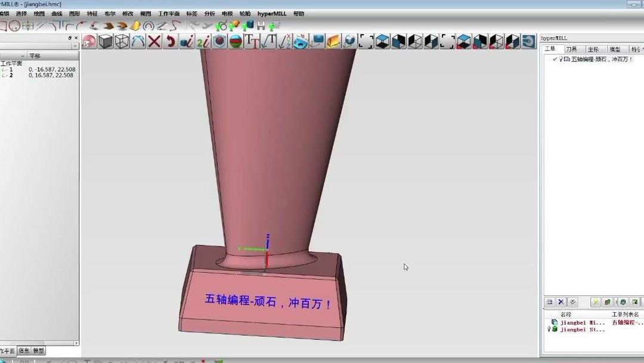Click the checkmark verify icon in job list toolbar
Image resolution: width=644 pixels, height=363 pixels.
(x=572, y=302)
